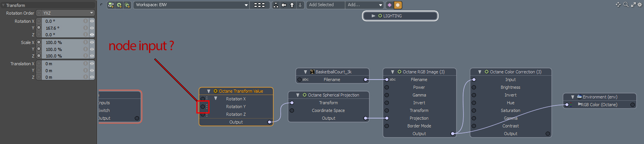Image resolution: width=644 pixels, height=144 pixels.
Task: Open the Add... dropdown menu
Action: (364, 5)
